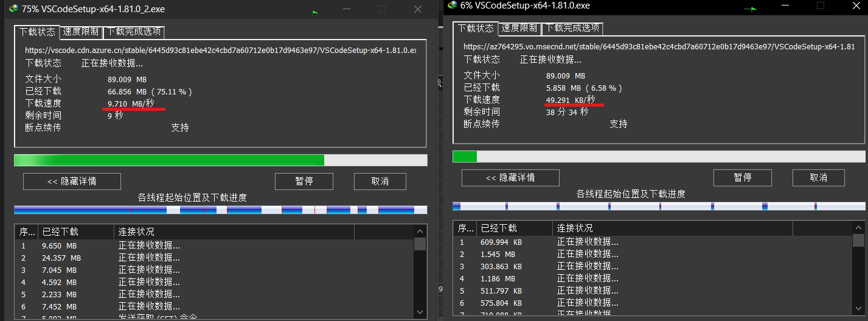
Task: Click IDM icon in 75% download window title
Action: 13,9
